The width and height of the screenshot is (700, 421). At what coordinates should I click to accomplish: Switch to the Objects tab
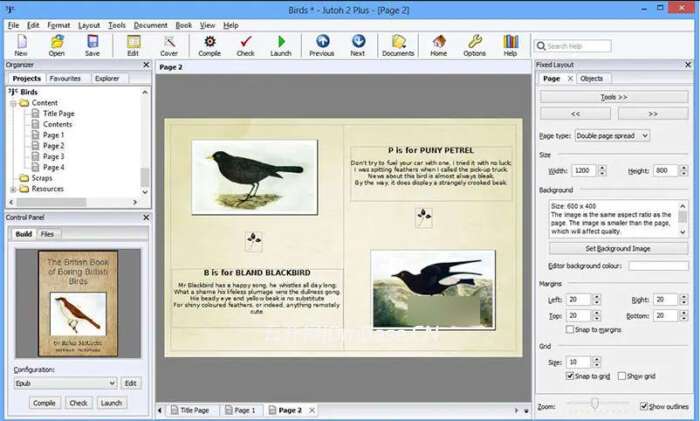point(592,79)
